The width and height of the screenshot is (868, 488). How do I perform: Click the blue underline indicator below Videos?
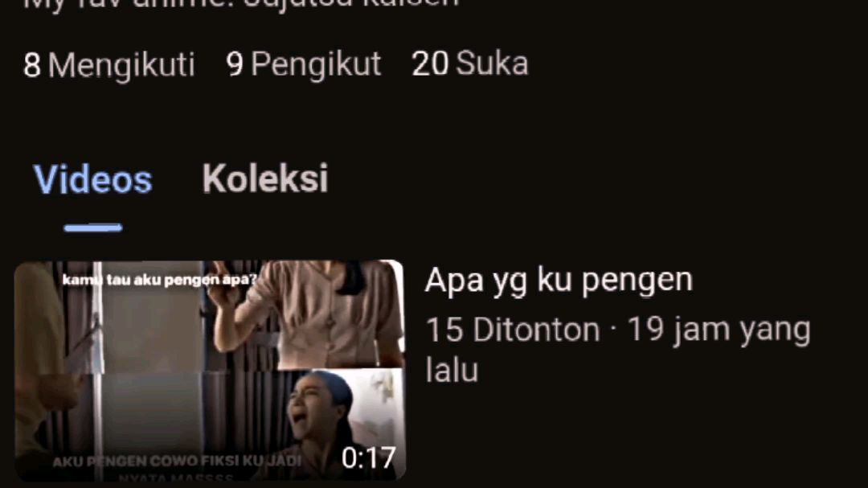tap(93, 228)
